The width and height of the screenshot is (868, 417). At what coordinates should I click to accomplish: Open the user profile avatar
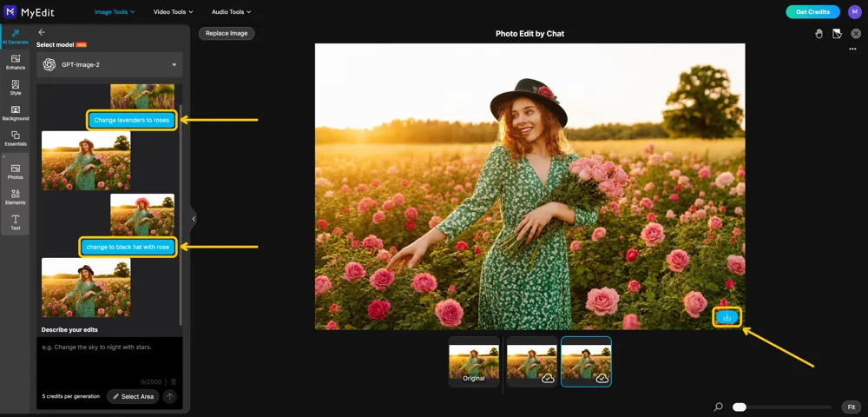(854, 11)
